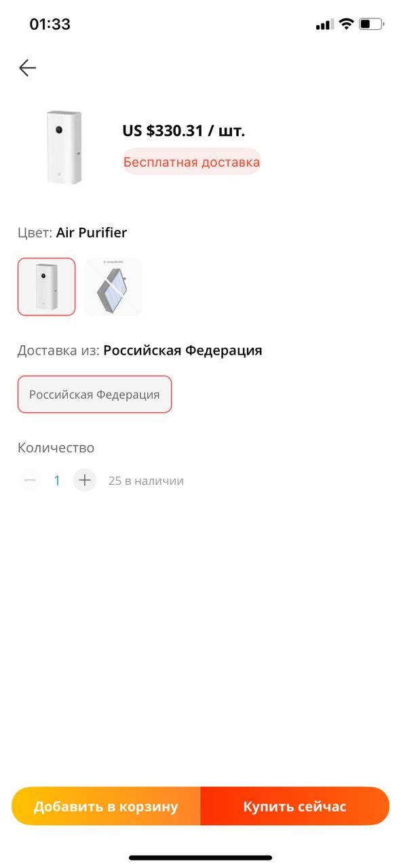The image size is (401, 868).
Task: Tap the back arrow icon
Action: point(27,68)
